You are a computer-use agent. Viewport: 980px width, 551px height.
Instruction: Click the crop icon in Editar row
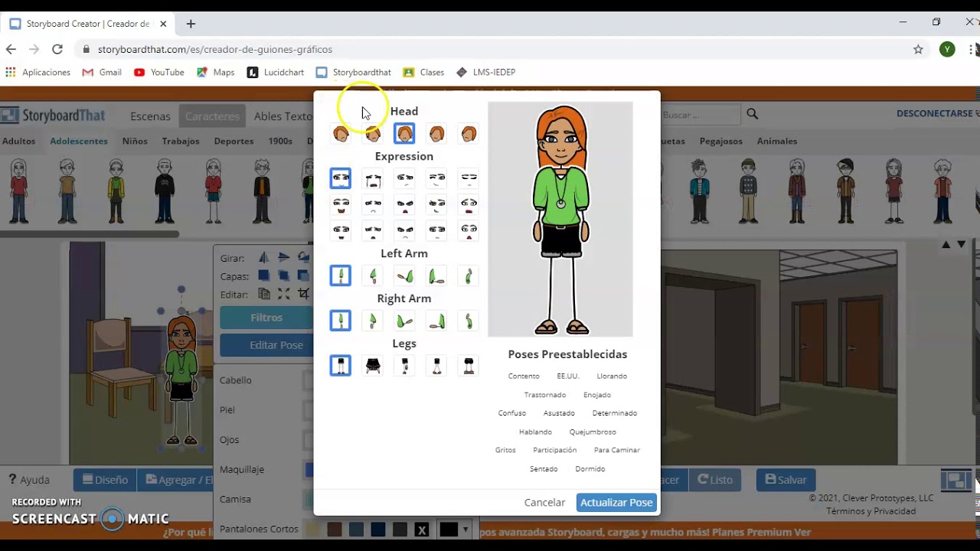pyautogui.click(x=304, y=294)
